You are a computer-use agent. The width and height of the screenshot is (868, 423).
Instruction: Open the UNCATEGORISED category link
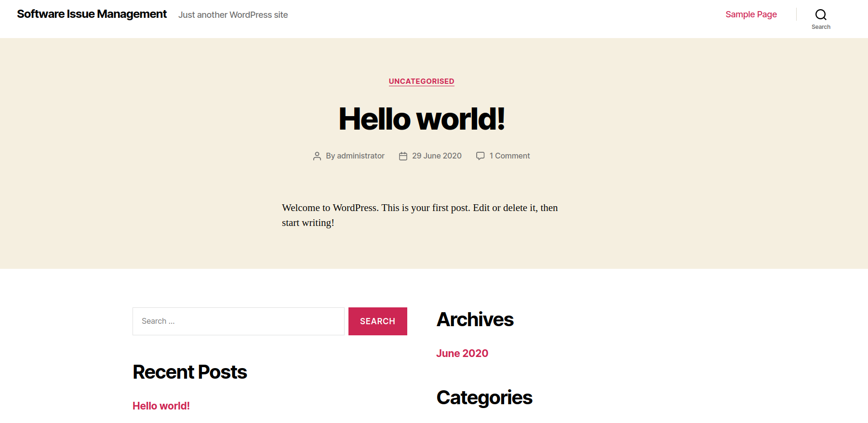tap(421, 81)
